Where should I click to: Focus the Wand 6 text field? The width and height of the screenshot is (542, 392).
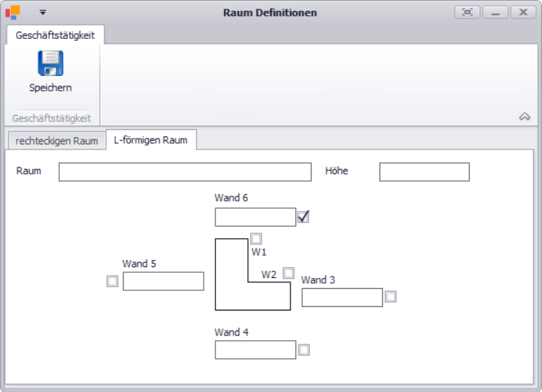(255, 217)
